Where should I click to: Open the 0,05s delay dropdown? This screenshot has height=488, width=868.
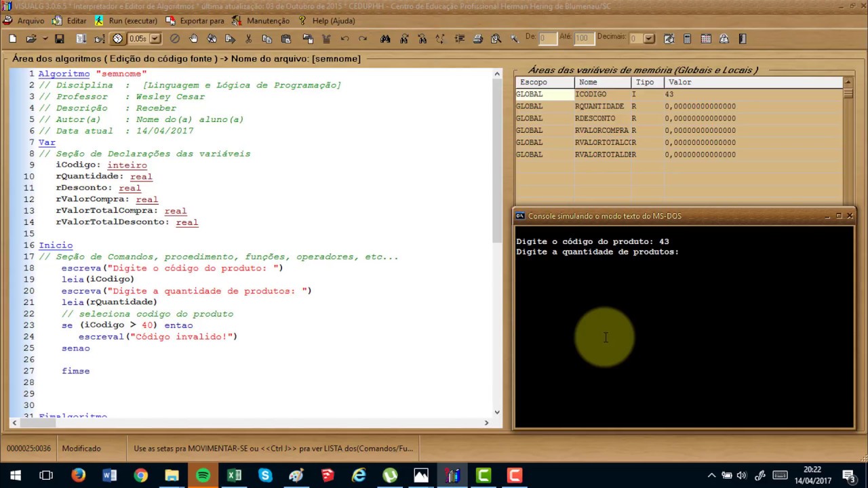click(155, 39)
